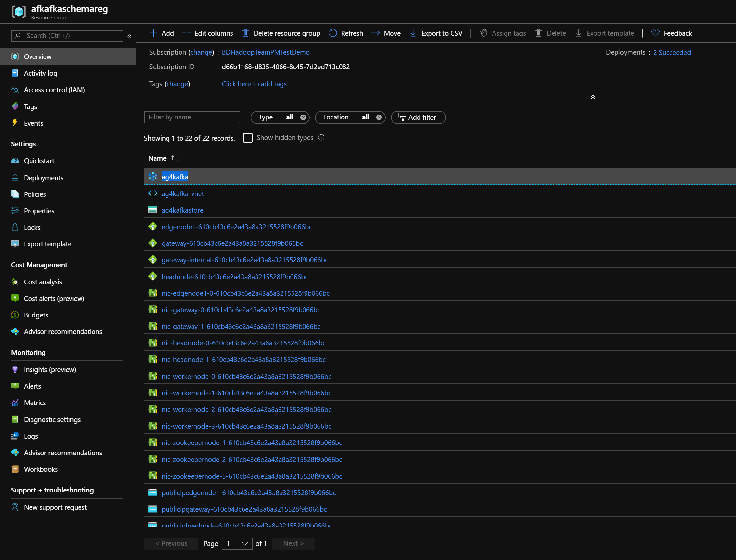Click Cost alerts (preview) icon
This screenshot has width=736, height=560.
(x=15, y=298)
